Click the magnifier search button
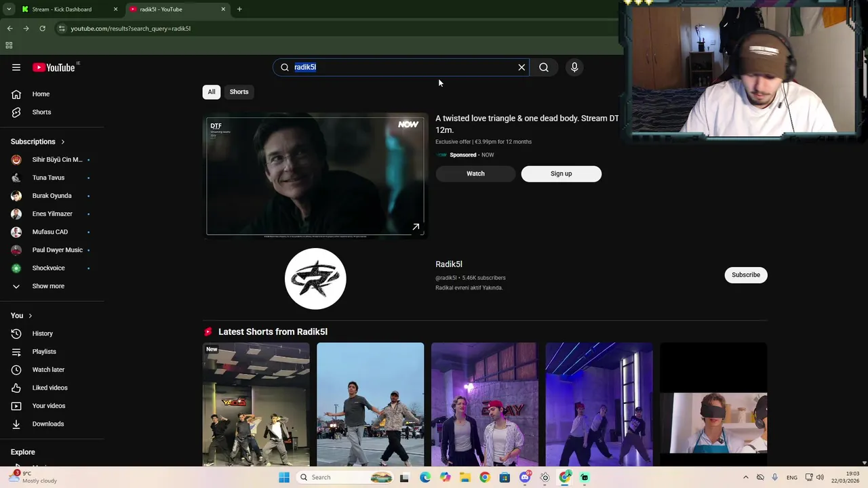Image resolution: width=868 pixels, height=488 pixels. pos(544,67)
